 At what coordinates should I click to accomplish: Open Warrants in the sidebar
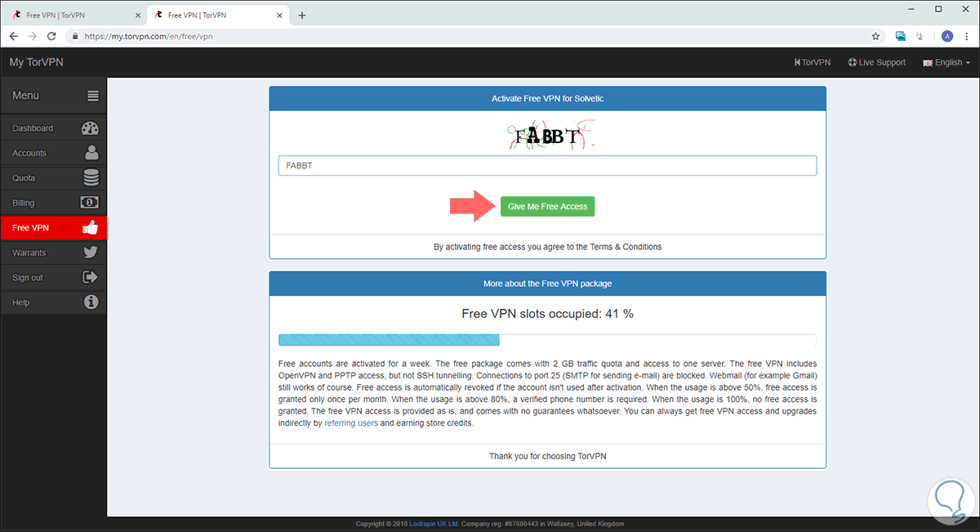(x=53, y=253)
